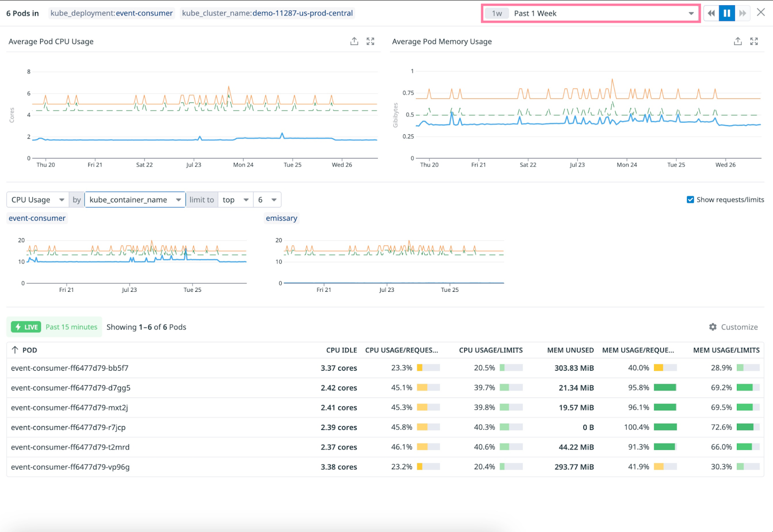773x532 pixels.
Task: Click the Customize gear icon
Action: (x=713, y=327)
